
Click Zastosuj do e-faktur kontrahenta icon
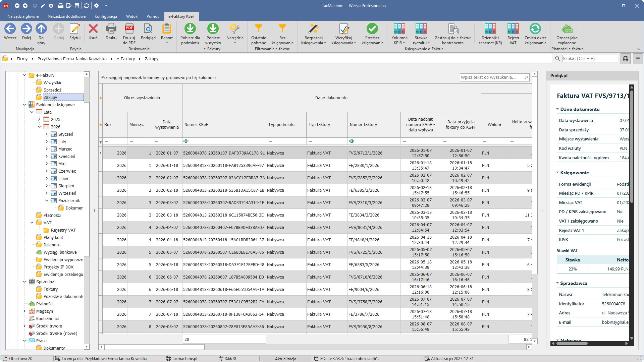point(453,29)
